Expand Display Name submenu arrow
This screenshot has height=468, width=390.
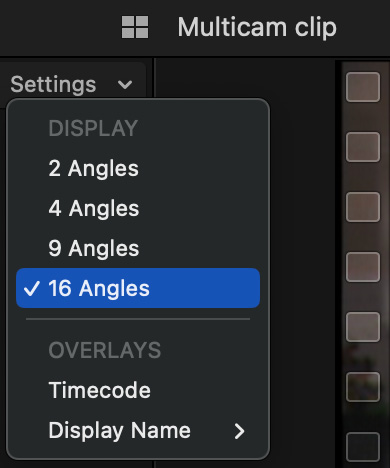click(239, 431)
